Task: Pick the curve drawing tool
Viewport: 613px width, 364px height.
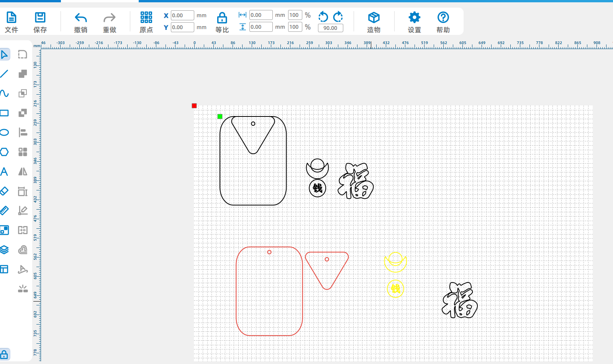Action: 4,93
